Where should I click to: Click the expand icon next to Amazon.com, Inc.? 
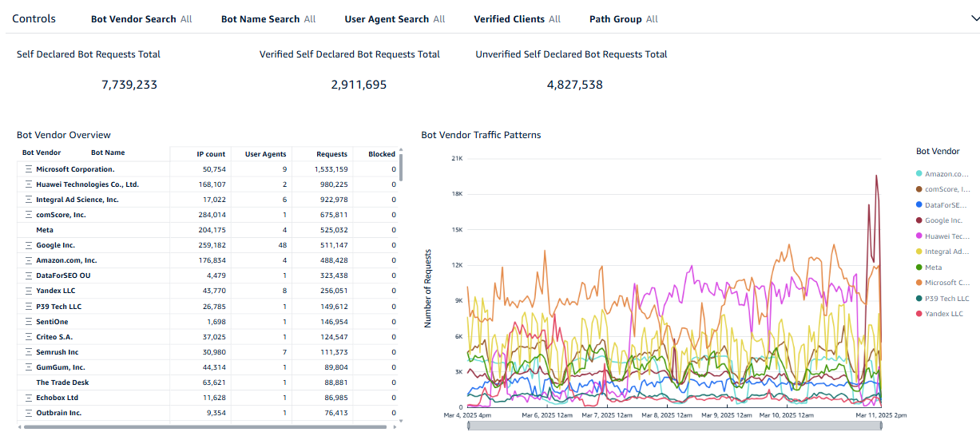(x=28, y=261)
